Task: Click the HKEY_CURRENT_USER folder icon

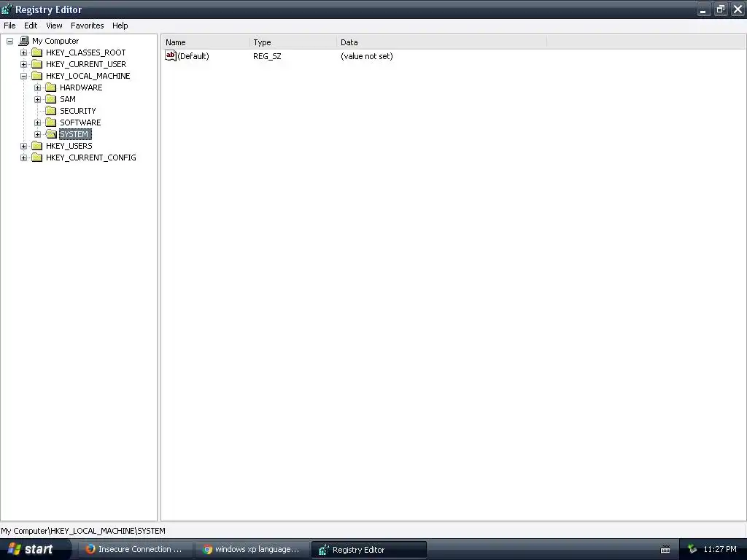Action: click(36, 64)
